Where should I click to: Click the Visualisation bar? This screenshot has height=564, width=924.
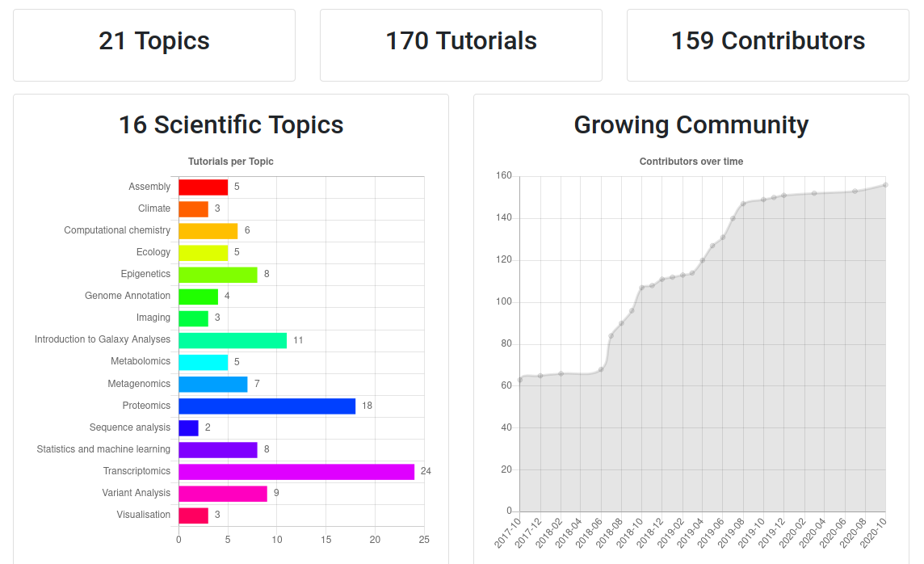(193, 515)
